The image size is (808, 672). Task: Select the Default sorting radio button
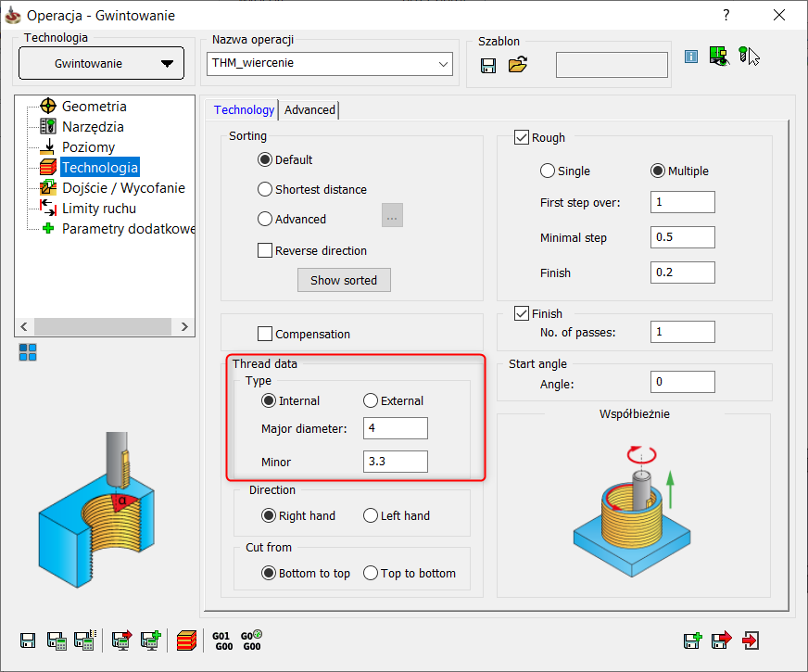click(265, 159)
